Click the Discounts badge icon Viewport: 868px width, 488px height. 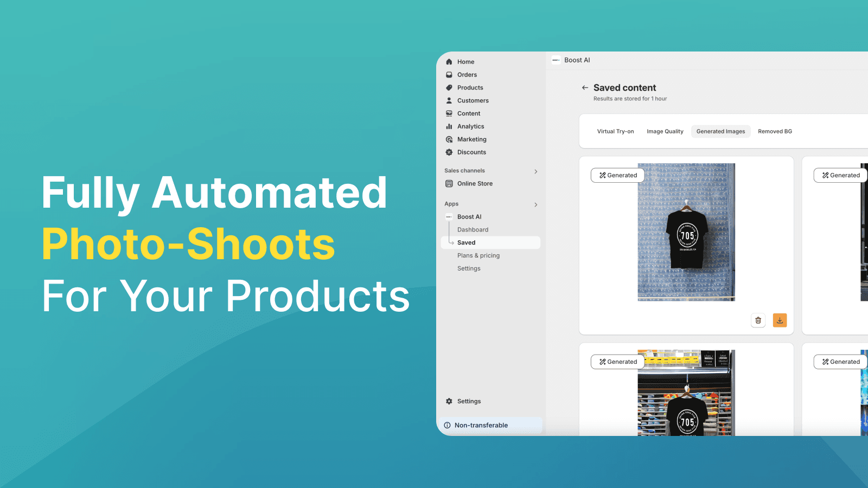[449, 152]
